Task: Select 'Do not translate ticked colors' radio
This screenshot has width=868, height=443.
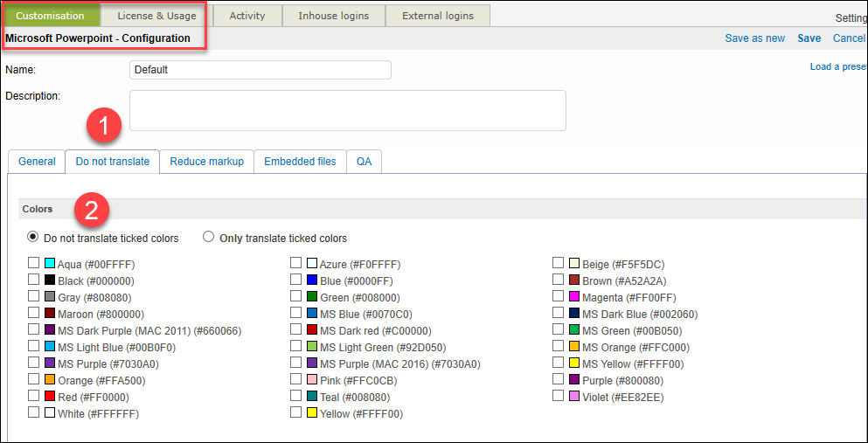Action: point(33,237)
